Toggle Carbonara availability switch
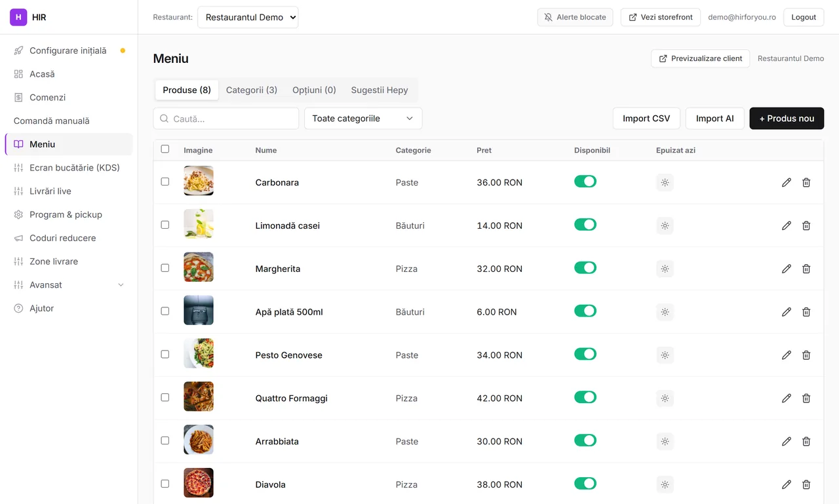Image resolution: width=839 pixels, height=504 pixels. pyautogui.click(x=585, y=182)
